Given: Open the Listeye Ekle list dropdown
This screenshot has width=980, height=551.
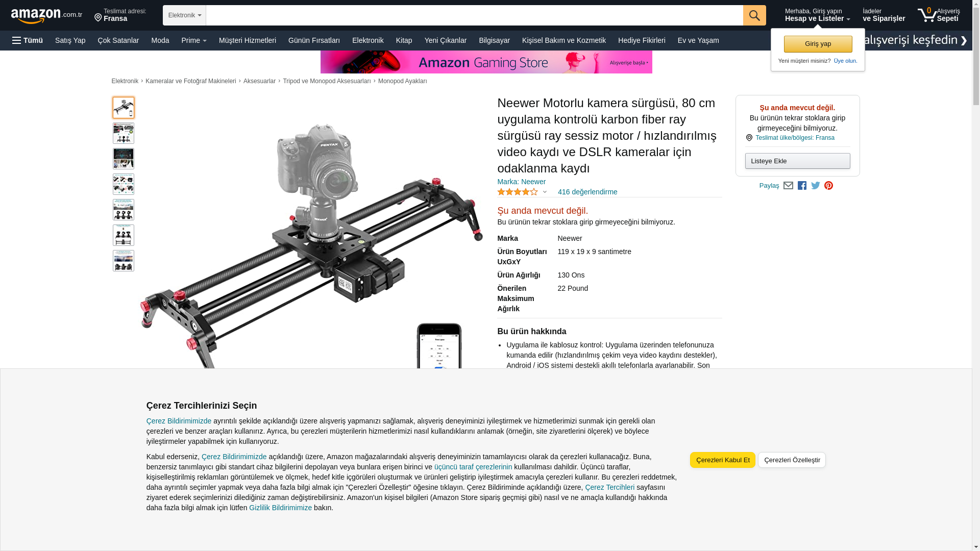Looking at the screenshot, I should (797, 161).
